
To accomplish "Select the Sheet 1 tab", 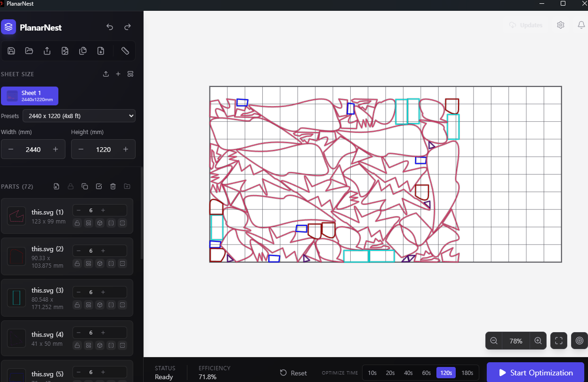I will pyautogui.click(x=30, y=95).
